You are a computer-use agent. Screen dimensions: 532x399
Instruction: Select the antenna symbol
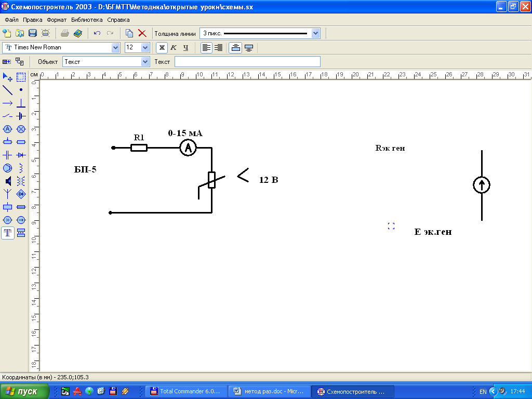point(7,194)
